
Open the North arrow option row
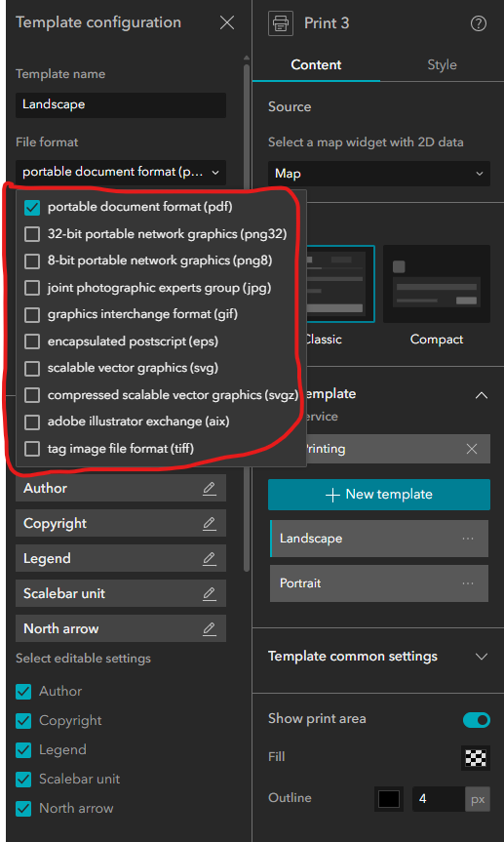(121, 628)
